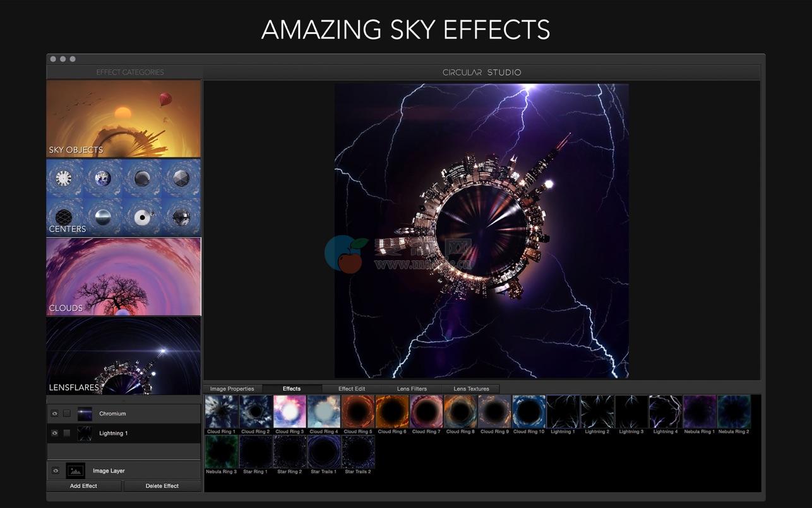Open the Lens Textures tab
This screenshot has height=508, width=812.
470,389
